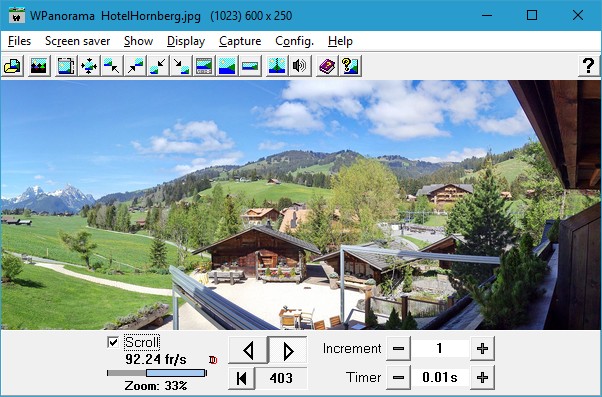Click the center picture icon with four arrows

point(89,66)
